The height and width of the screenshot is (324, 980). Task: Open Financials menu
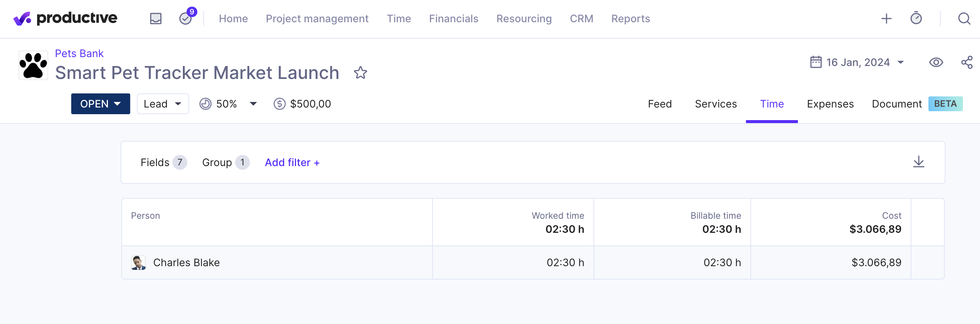point(454,19)
